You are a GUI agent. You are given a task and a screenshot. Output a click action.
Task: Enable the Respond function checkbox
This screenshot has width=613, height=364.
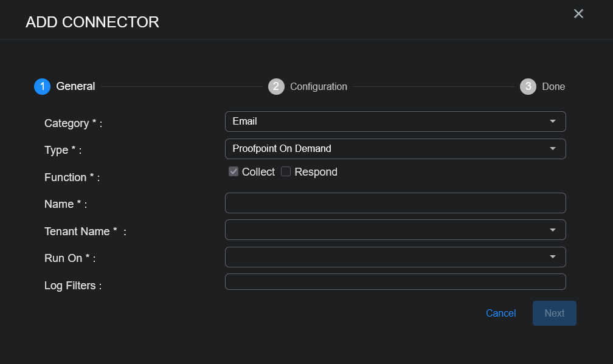286,172
